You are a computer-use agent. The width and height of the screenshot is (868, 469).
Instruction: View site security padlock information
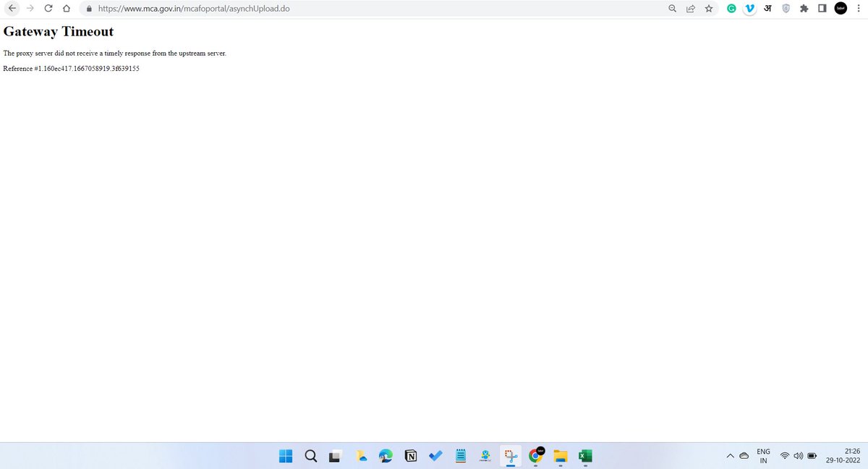coord(89,9)
